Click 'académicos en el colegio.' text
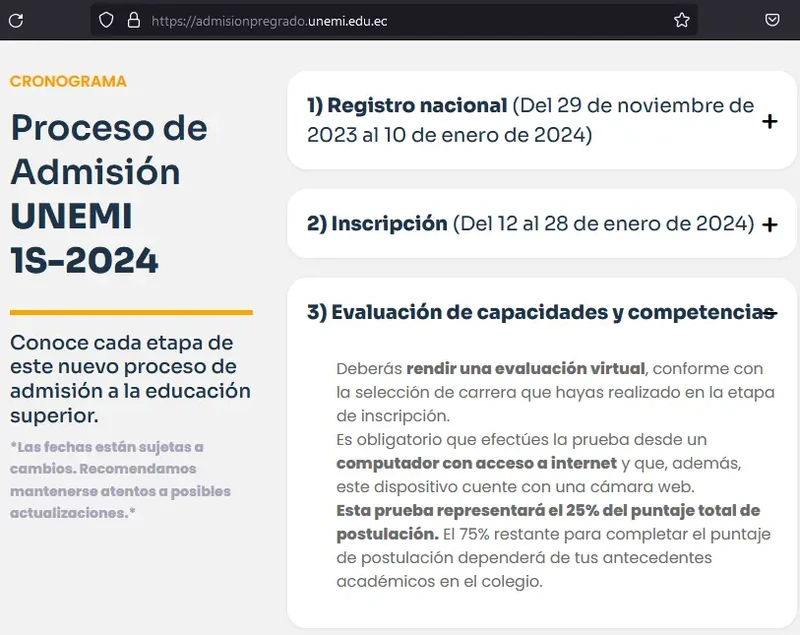 [439, 581]
